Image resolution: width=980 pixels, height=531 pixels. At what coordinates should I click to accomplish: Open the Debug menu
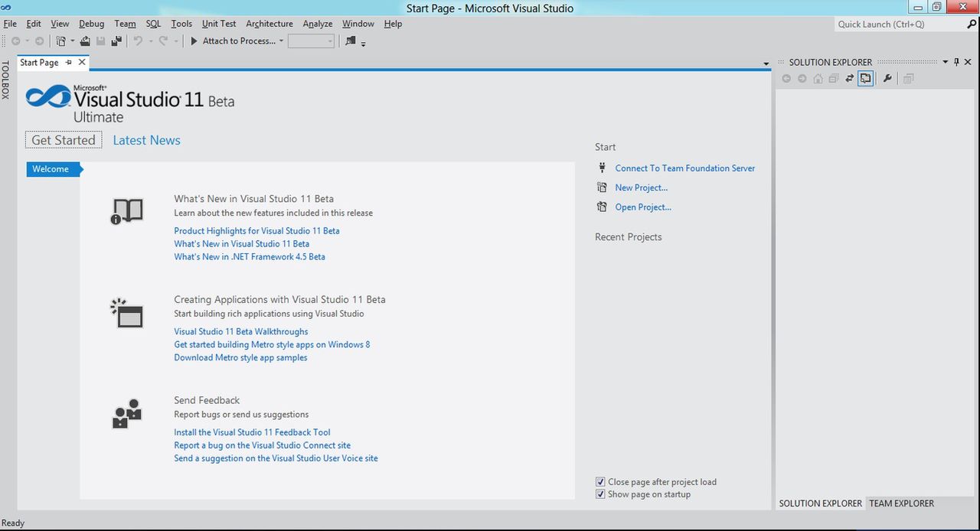coord(92,24)
